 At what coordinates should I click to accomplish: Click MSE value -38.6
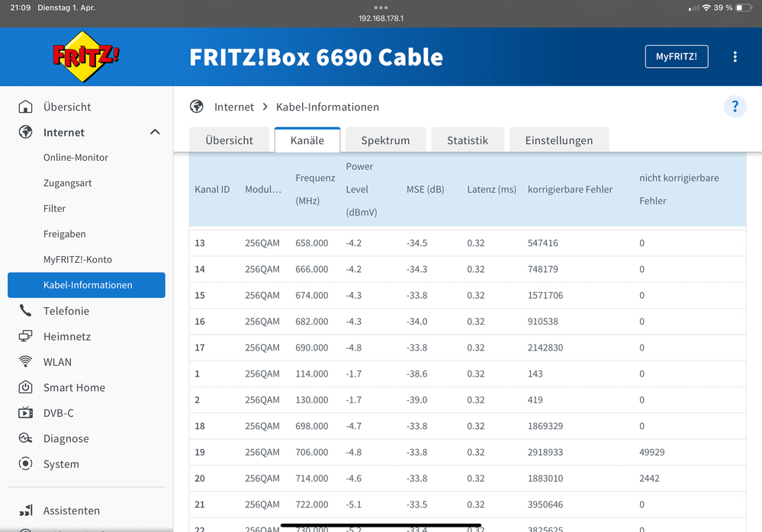417,373
